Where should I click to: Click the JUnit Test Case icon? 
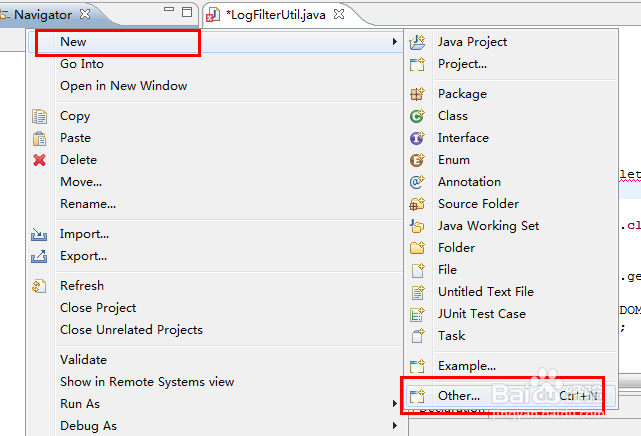click(418, 314)
